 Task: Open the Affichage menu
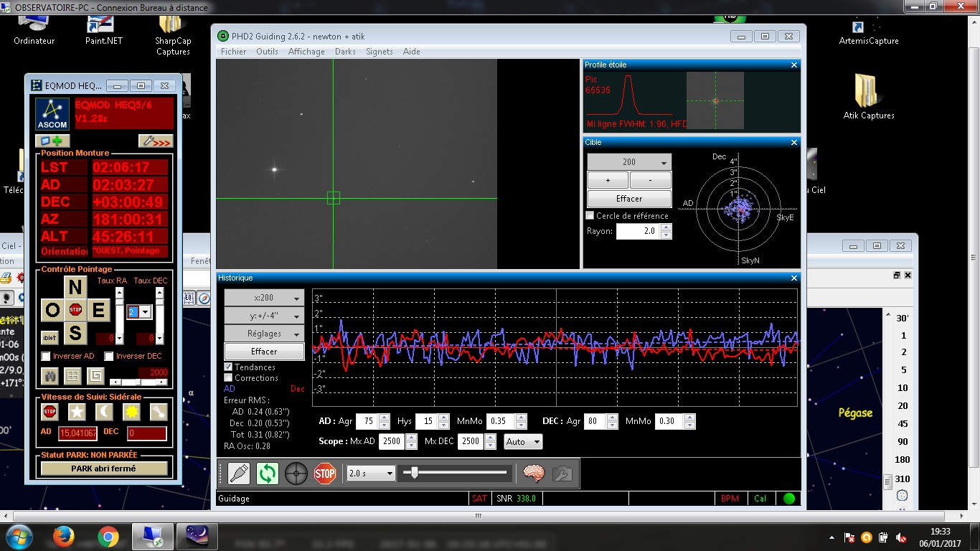coord(306,52)
